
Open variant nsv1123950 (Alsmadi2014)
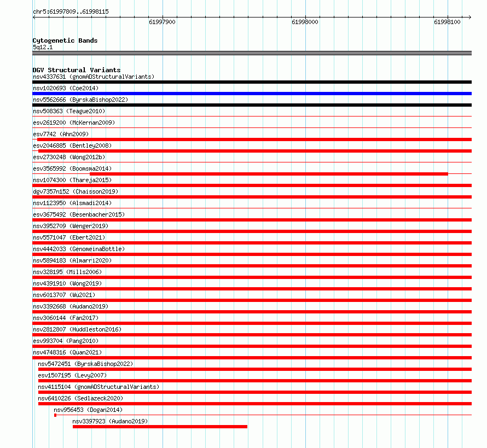click(x=72, y=203)
